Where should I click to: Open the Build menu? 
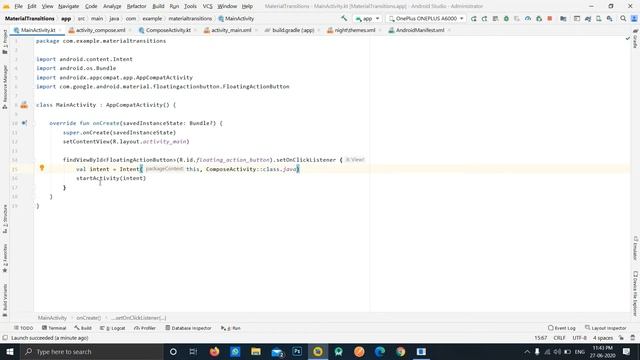tap(158, 6)
